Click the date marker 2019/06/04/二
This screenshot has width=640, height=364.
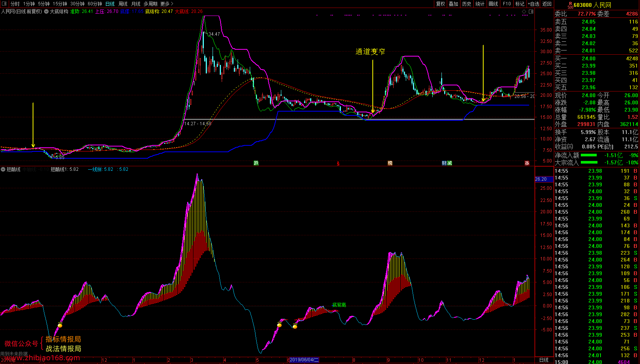pos(303,360)
